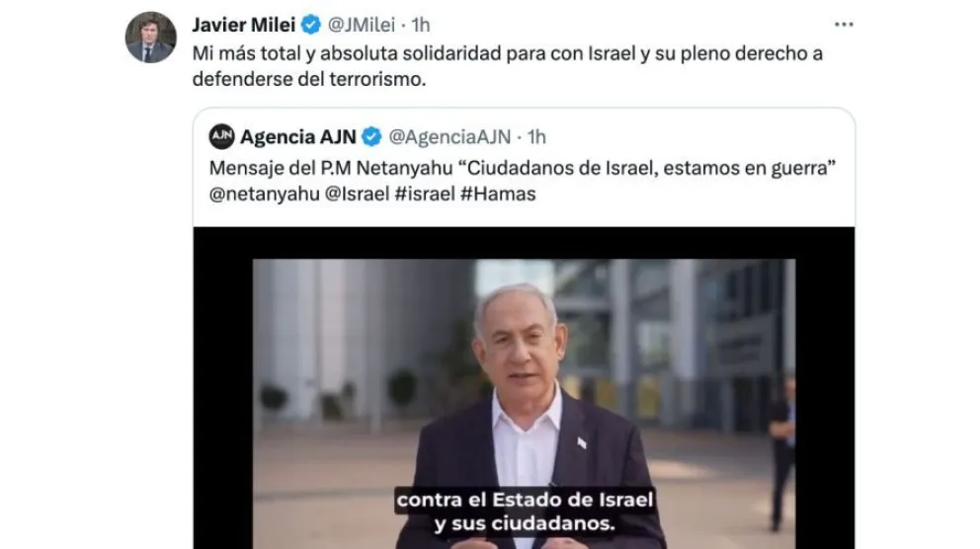The height and width of the screenshot is (549, 980).
Task: Click Javier Milei's blue verified badge
Action: (311, 25)
